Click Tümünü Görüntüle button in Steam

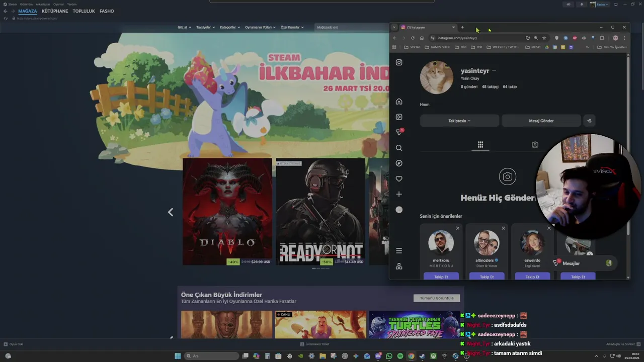437,298
